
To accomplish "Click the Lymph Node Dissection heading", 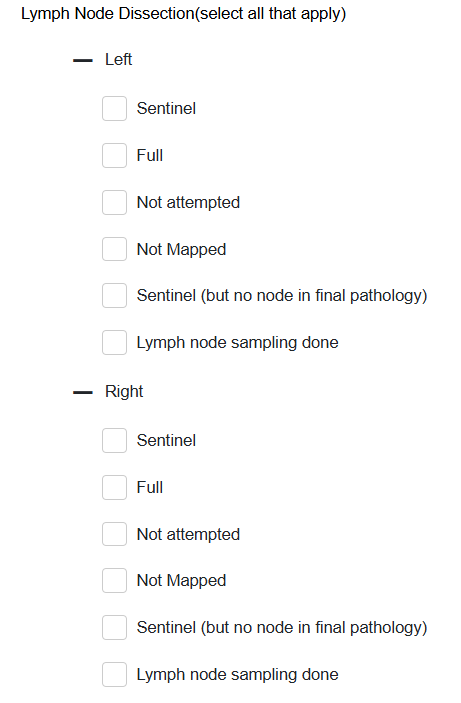I will 183,13.
